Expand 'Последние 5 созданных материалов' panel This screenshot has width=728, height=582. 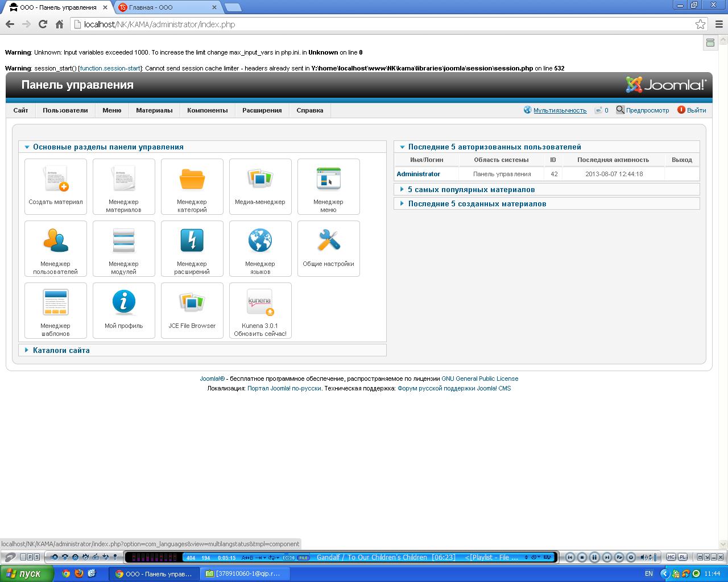[477, 203]
